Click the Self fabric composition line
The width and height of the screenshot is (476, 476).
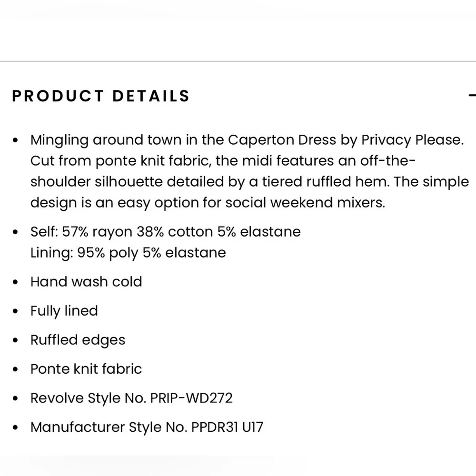(165, 232)
